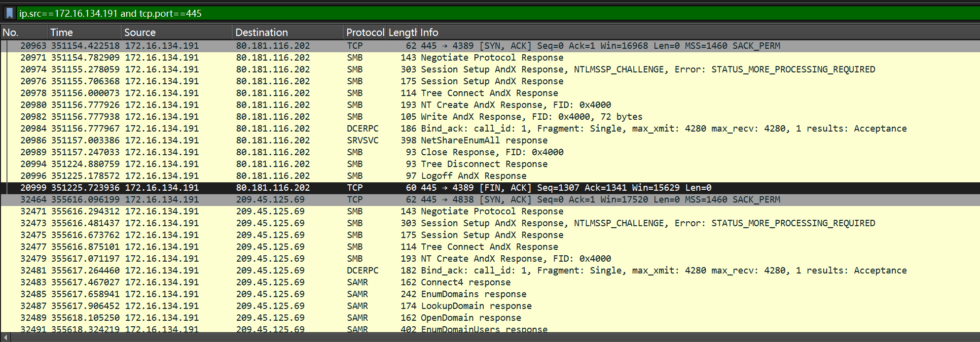Select packet 20980 NT Create AndX Response
Screen dimensions: 980x342
(490, 105)
